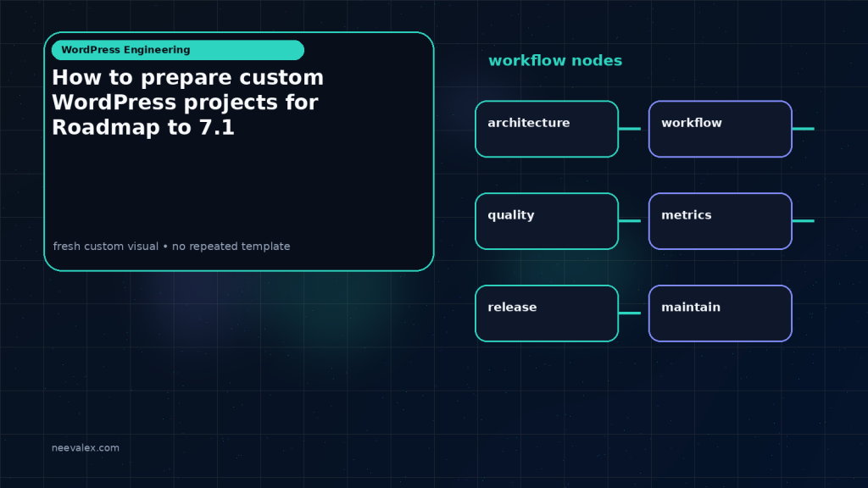
Task: Select the metrics node
Action: coord(721,221)
